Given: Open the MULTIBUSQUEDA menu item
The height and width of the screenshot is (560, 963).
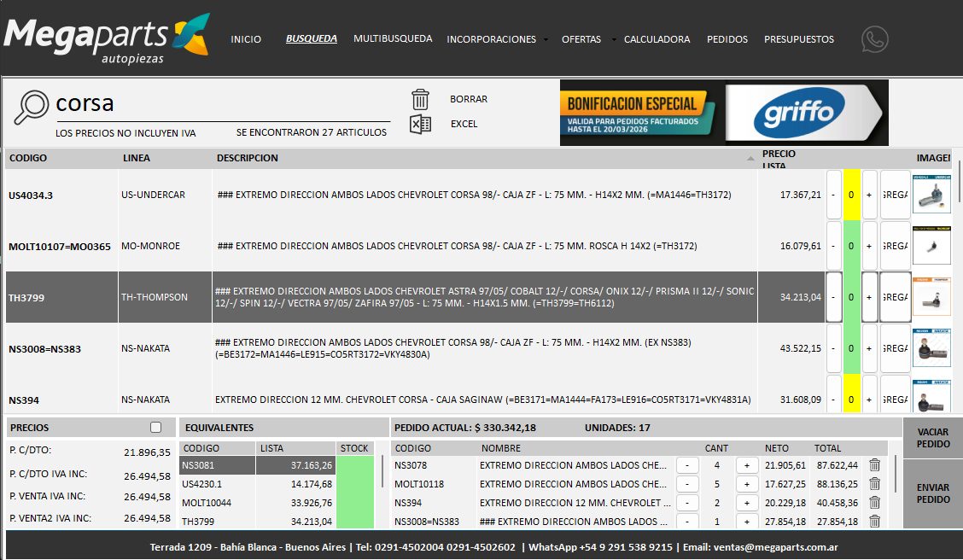Looking at the screenshot, I should pyautogui.click(x=393, y=38).
